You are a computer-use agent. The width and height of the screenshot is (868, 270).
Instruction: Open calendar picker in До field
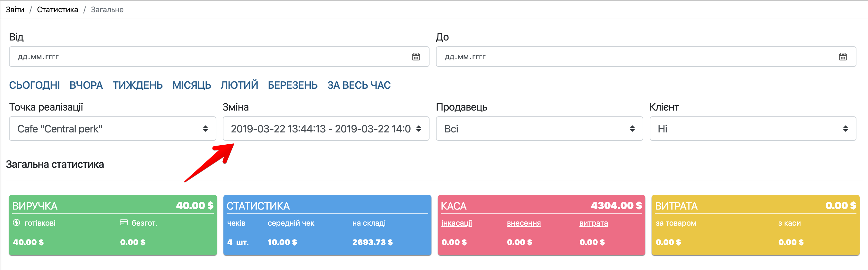843,57
